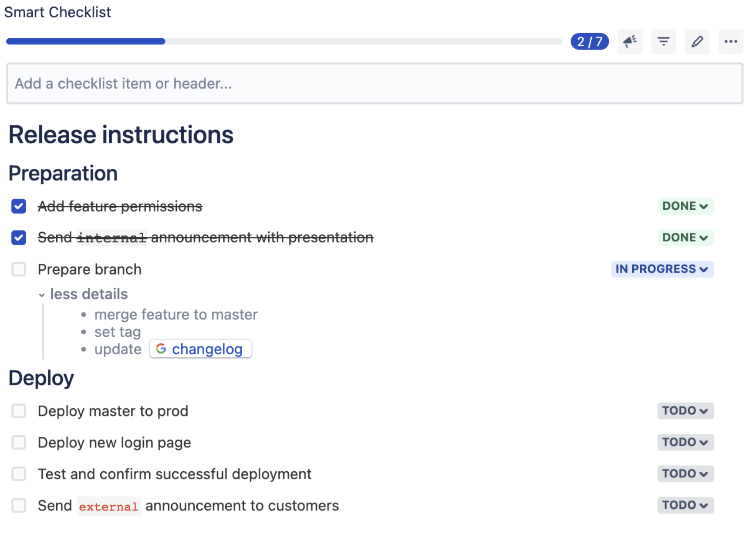Viewport: 756px width, 537px height.
Task: Click the Test and confirm successful deployment item
Action: (x=175, y=474)
